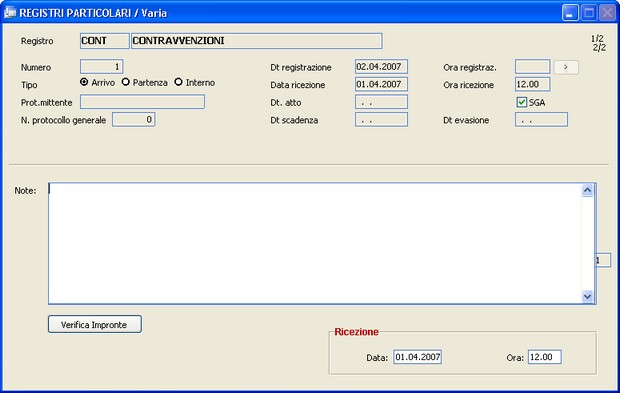Click the Dt registrazione date field

[x=381, y=67]
